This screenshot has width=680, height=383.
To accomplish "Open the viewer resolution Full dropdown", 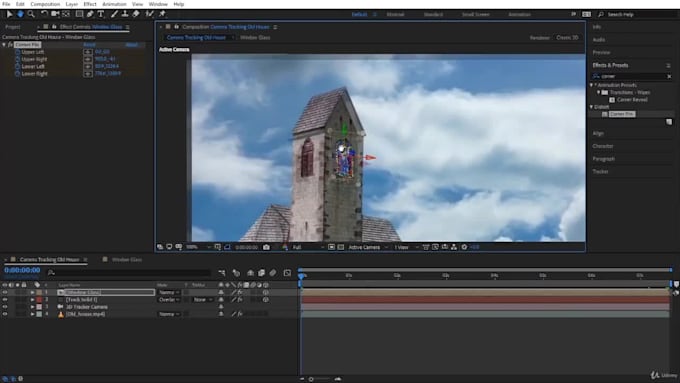I will pyautogui.click(x=308, y=247).
